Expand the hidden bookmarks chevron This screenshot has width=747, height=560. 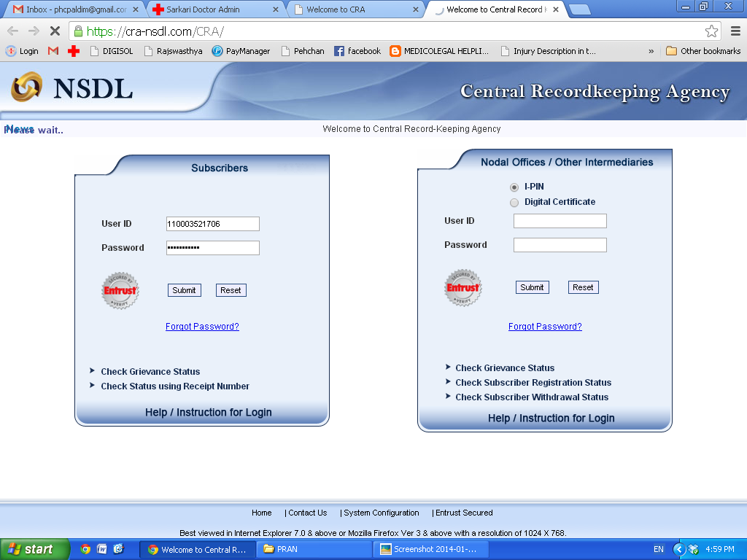pyautogui.click(x=651, y=51)
